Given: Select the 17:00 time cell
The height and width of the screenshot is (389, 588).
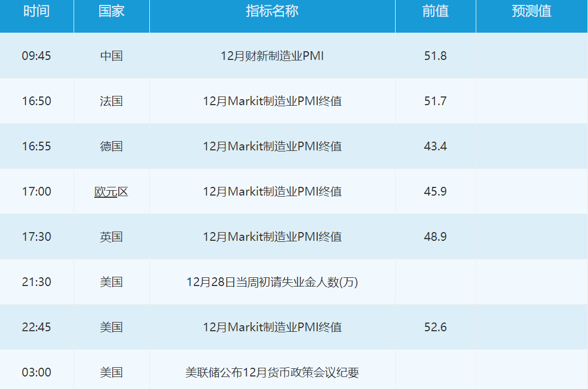Looking at the screenshot, I should tap(37, 191).
